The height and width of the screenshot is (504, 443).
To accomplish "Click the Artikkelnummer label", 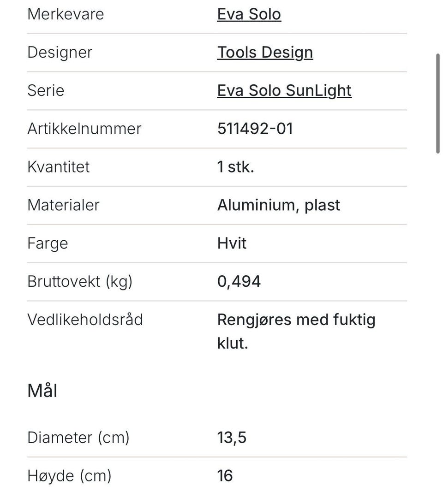I will [84, 129].
